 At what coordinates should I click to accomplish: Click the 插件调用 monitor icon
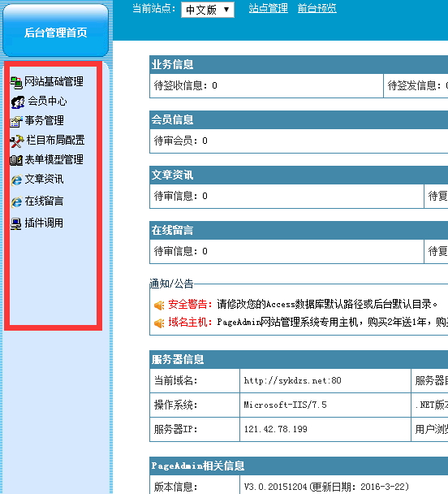(16, 223)
